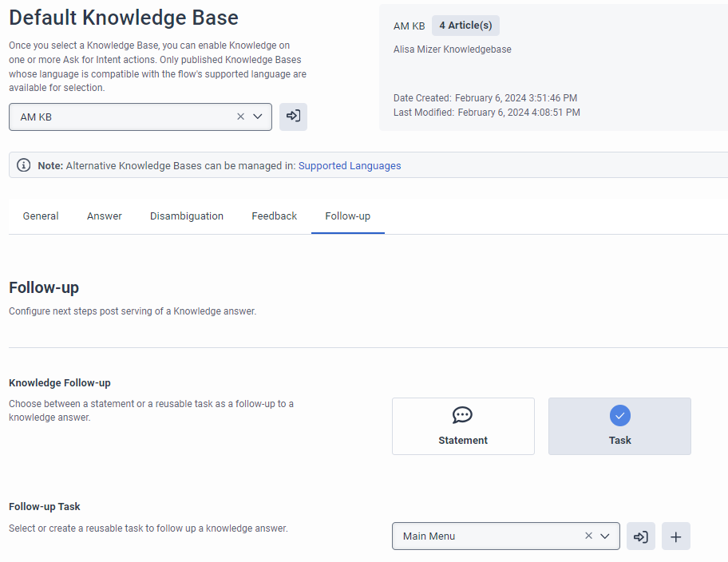The image size is (728, 562).
Task: Choose Task as the follow-up type
Action: (x=619, y=426)
